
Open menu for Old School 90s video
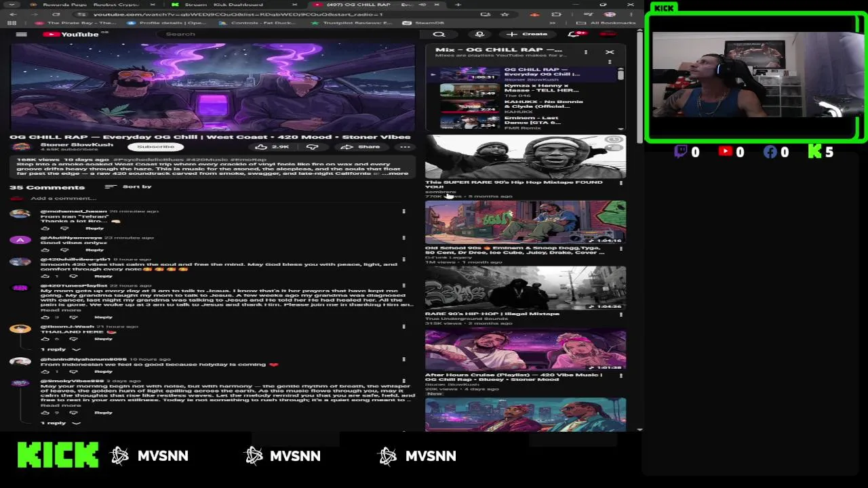point(620,248)
